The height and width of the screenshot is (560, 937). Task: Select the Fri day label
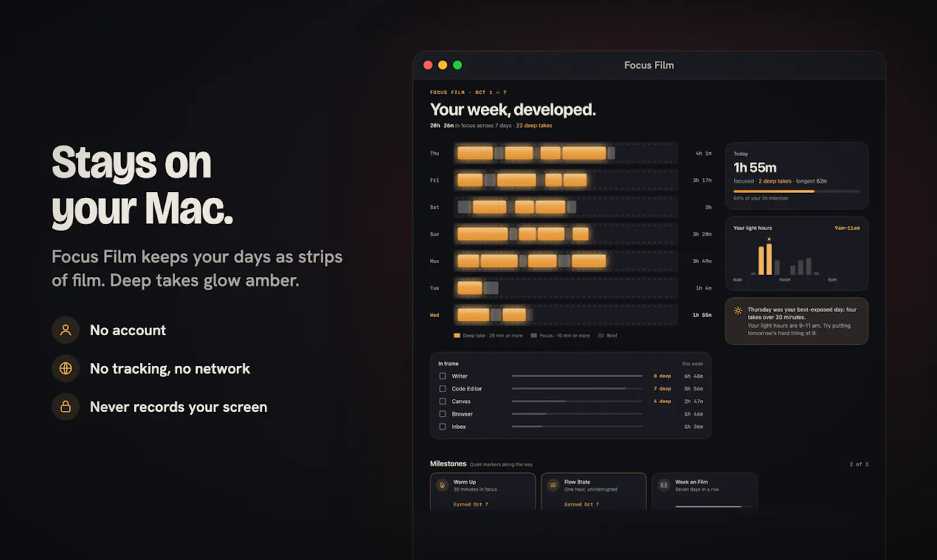coord(435,180)
